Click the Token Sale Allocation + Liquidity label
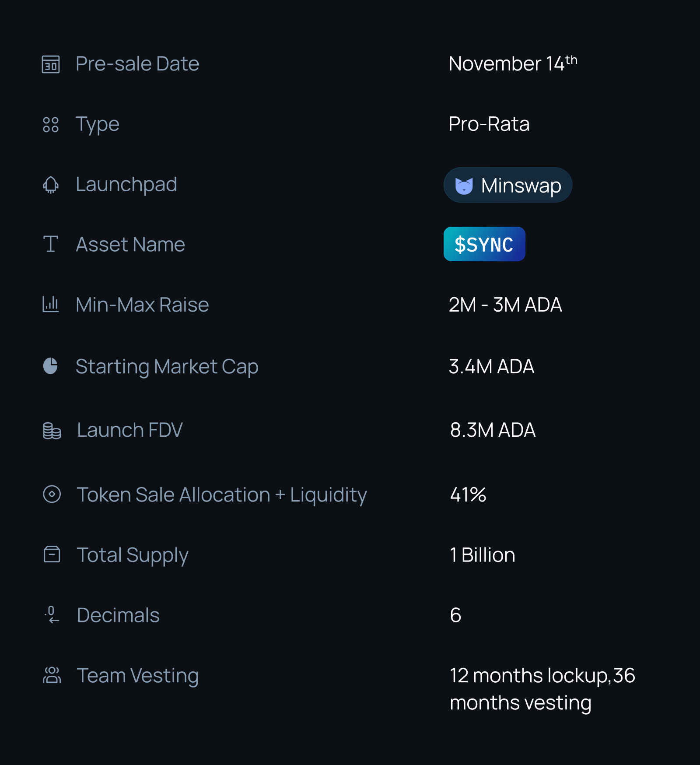 (221, 495)
